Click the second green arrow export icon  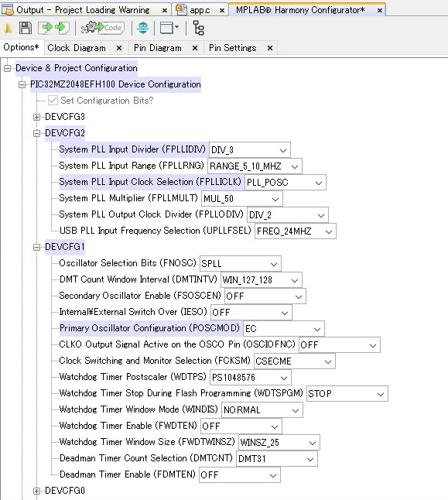[x=62, y=28]
